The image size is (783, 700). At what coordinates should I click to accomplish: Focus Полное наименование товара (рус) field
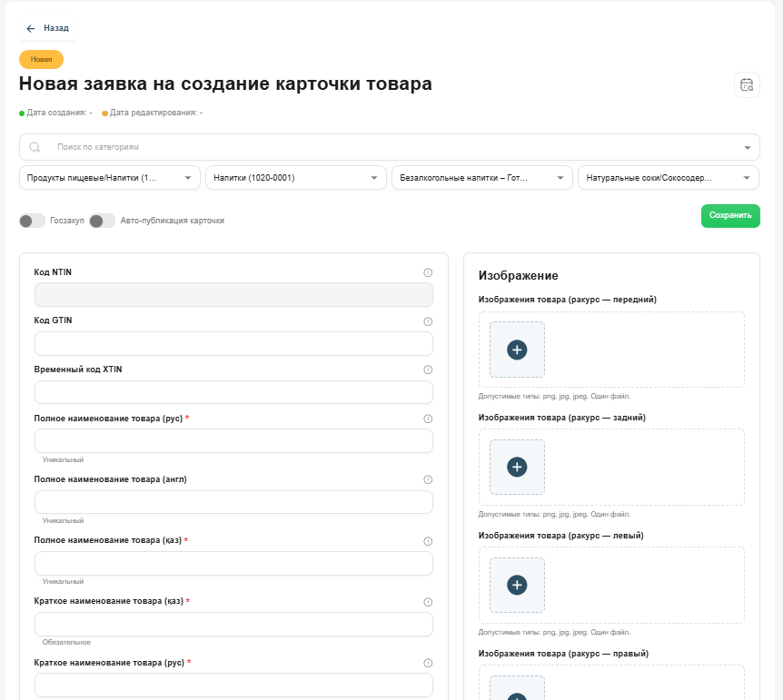[233, 441]
